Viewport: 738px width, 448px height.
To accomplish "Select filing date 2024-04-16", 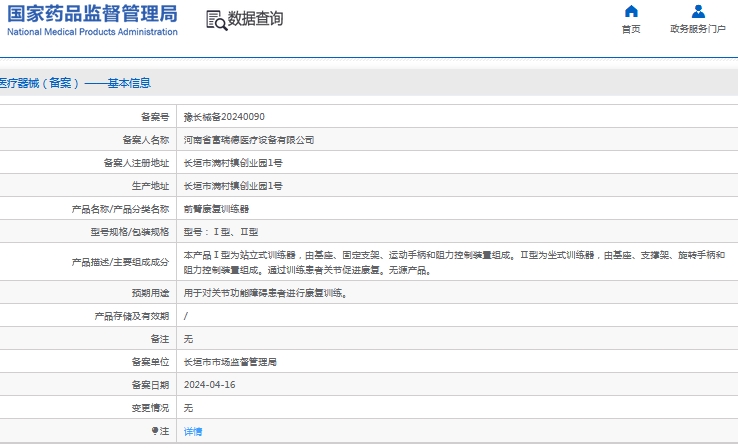I will [209, 385].
